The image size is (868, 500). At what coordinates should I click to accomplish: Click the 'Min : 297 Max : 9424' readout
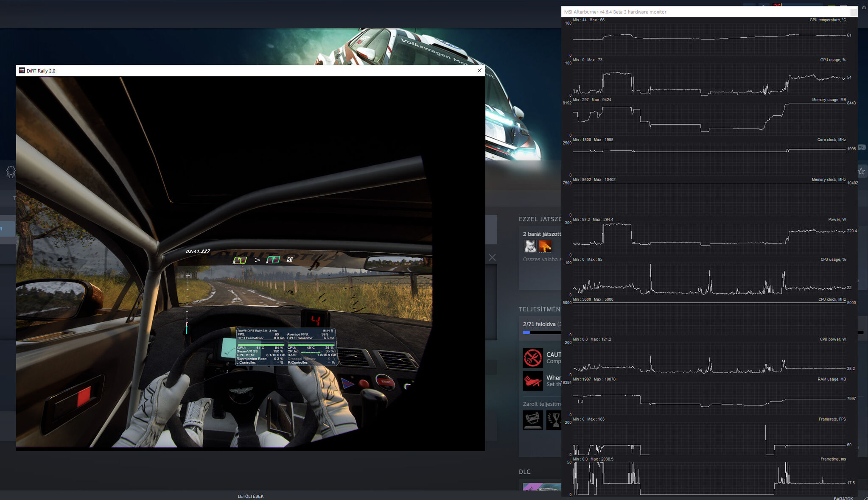[x=592, y=100]
